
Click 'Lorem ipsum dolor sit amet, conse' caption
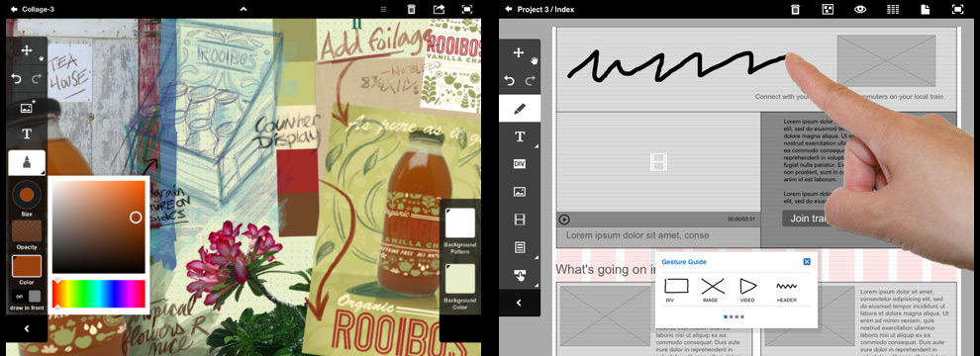point(637,235)
